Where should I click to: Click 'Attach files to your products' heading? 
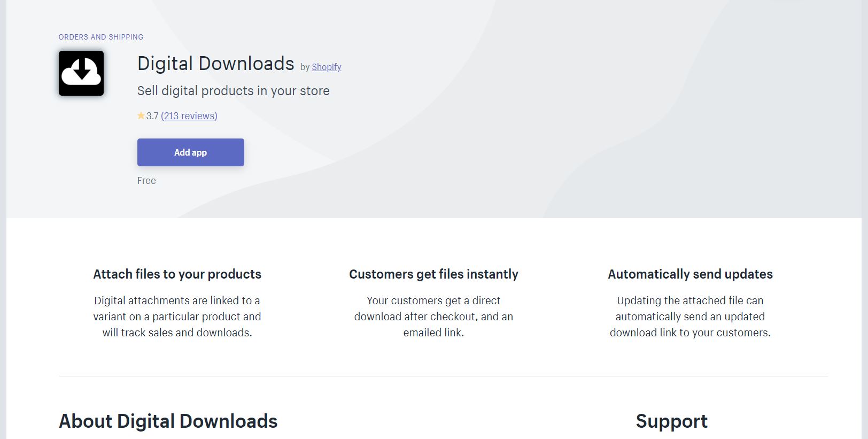coord(177,274)
